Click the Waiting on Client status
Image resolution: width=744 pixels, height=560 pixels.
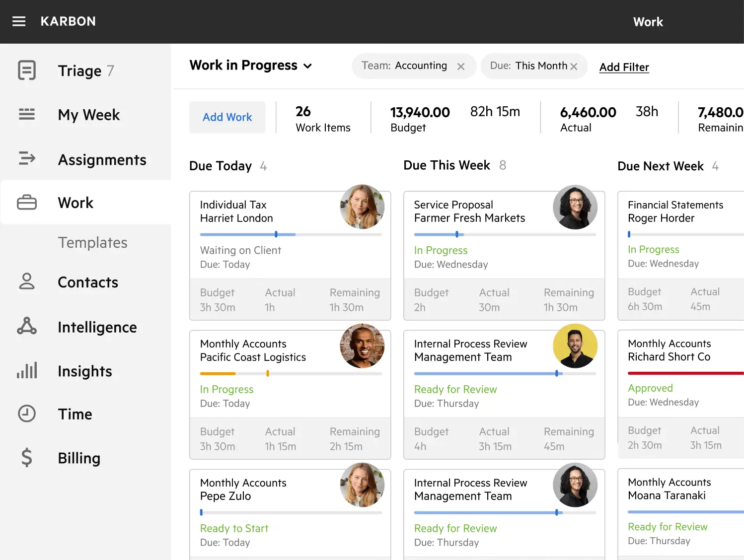240,251
